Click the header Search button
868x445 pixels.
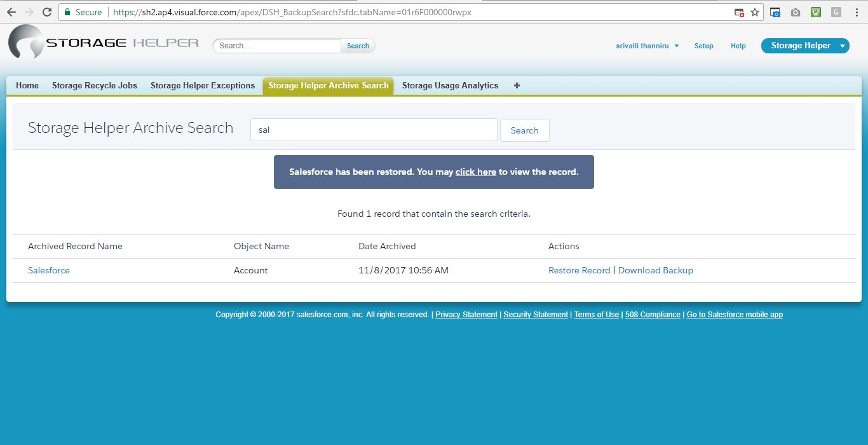(358, 46)
